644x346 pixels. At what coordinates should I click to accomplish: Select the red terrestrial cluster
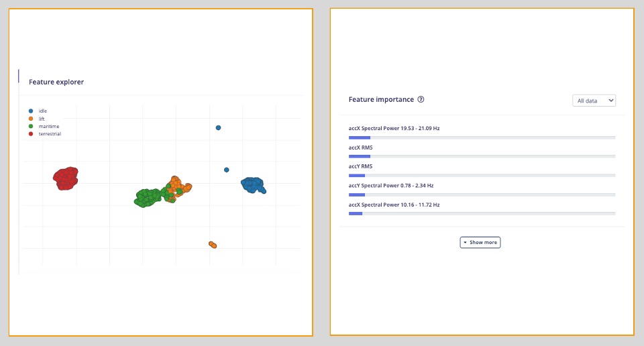point(66,179)
